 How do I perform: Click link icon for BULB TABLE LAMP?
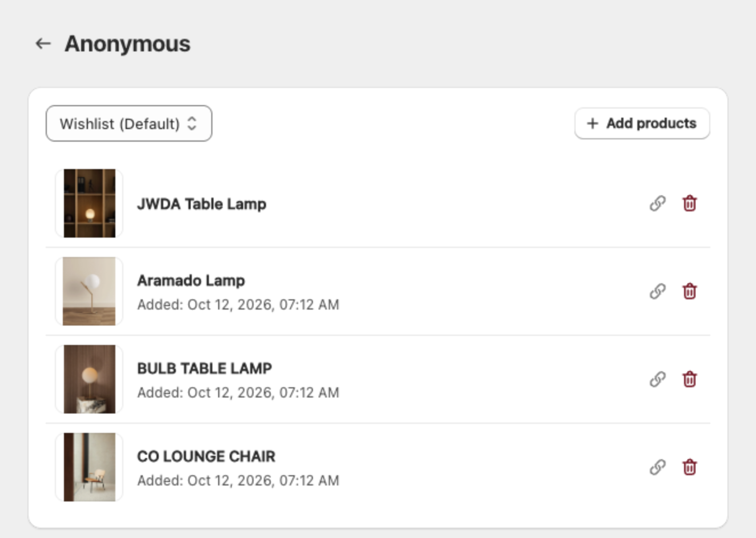(x=658, y=379)
